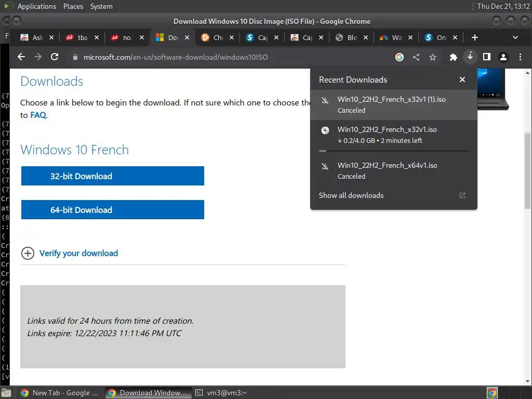Bookmark this page with star icon
Viewport: 532px width, 399px height.
click(x=433, y=57)
